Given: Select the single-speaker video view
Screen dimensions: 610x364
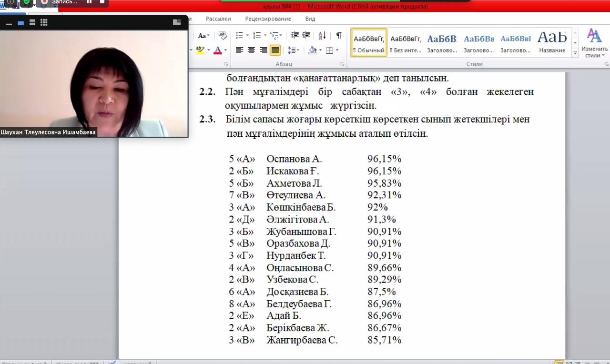Looking at the screenshot, I should [x=20, y=22].
